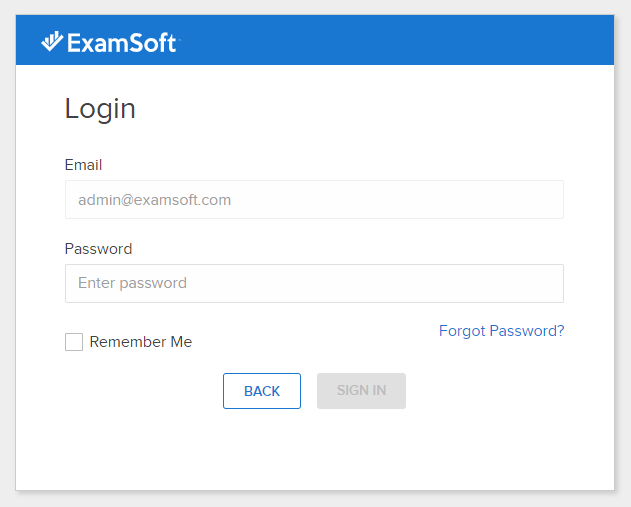Click the SIGN IN button
Screen dimensions: 631x507
click(361, 391)
